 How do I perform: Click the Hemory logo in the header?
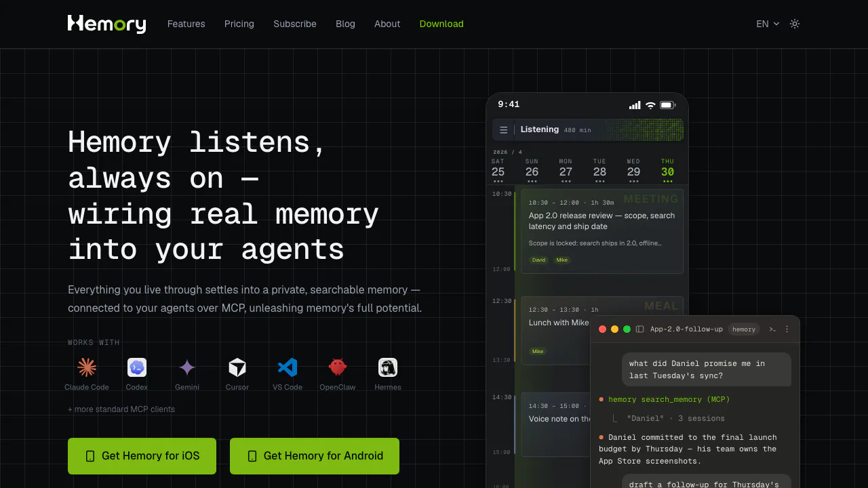click(x=106, y=24)
